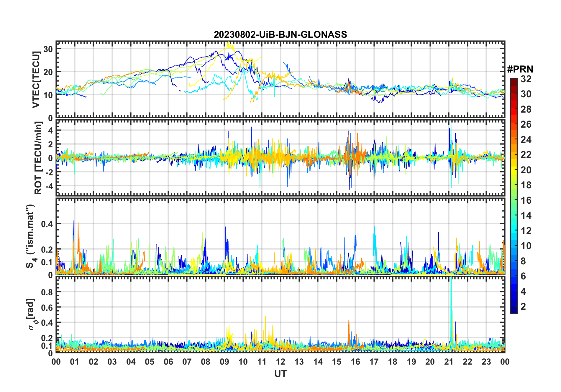Click the 12 tick on UT axis
The width and height of the screenshot is (561, 392).
pyautogui.click(x=280, y=362)
